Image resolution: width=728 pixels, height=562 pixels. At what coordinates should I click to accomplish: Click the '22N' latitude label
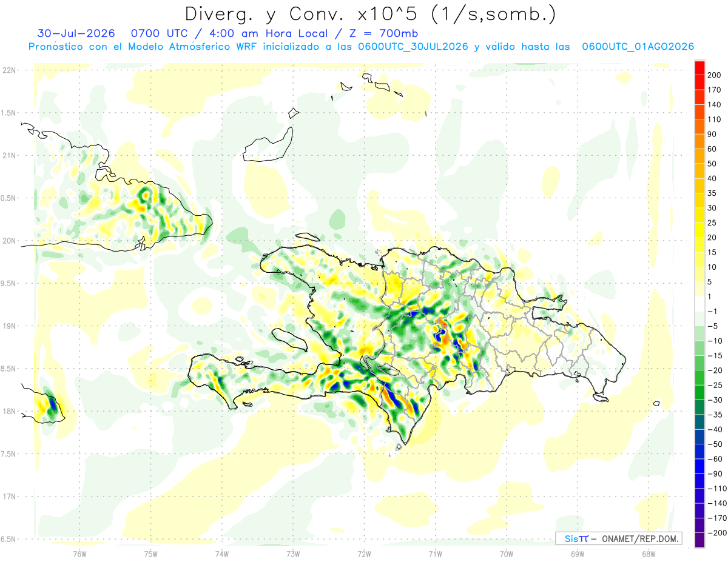point(8,70)
